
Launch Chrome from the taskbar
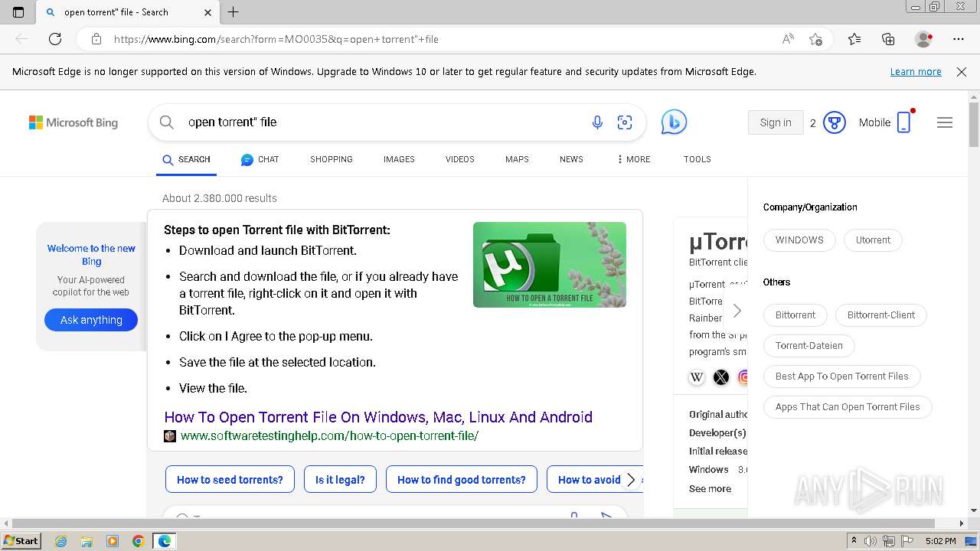click(x=139, y=541)
